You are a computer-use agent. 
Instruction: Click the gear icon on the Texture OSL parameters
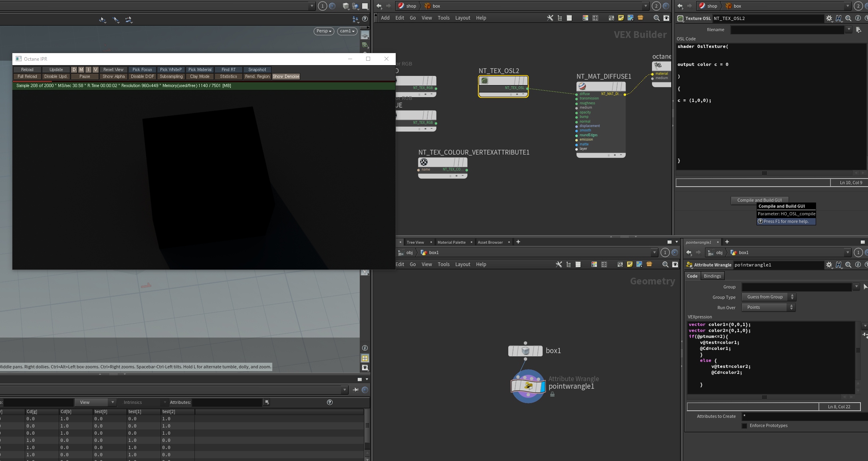click(829, 18)
